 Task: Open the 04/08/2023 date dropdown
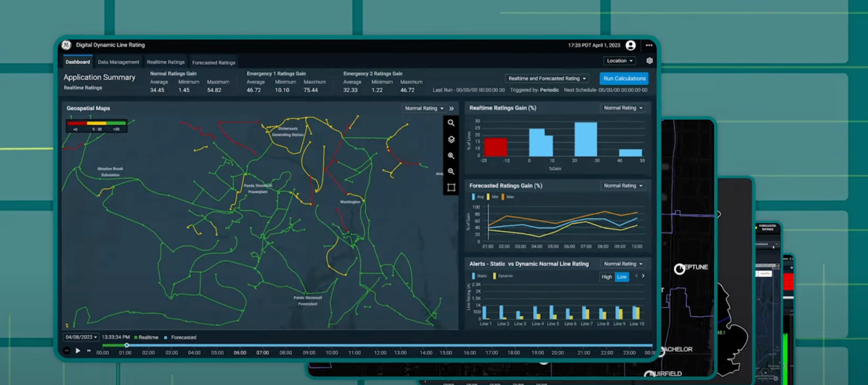81,337
